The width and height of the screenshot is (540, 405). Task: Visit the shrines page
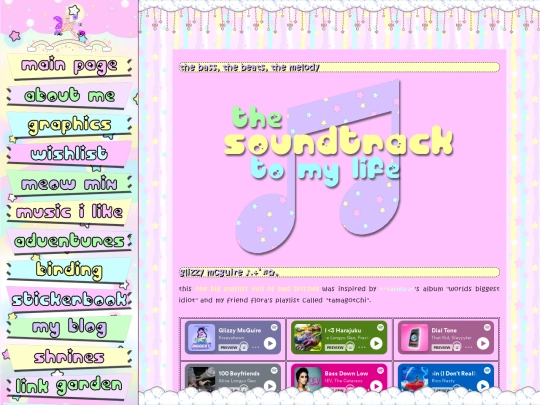point(69,357)
